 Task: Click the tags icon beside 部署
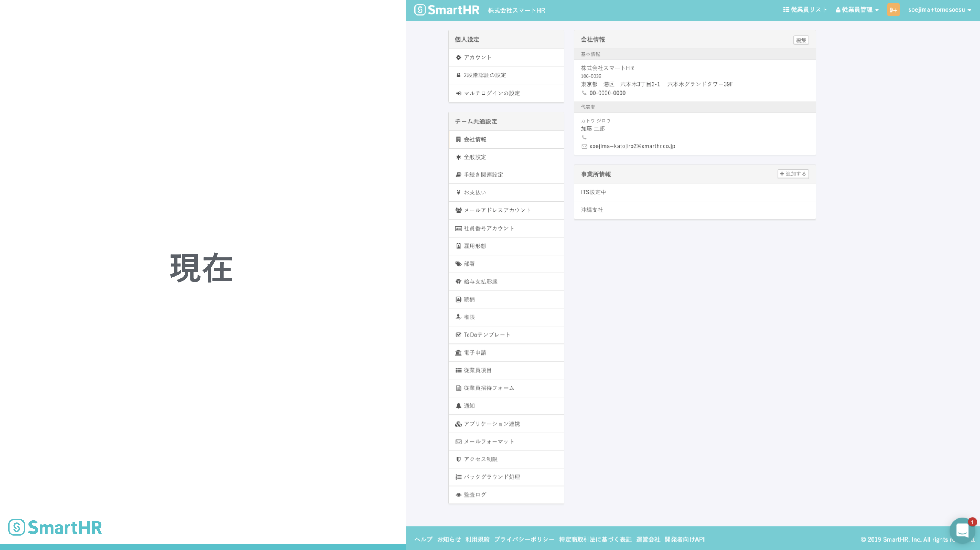pos(458,264)
